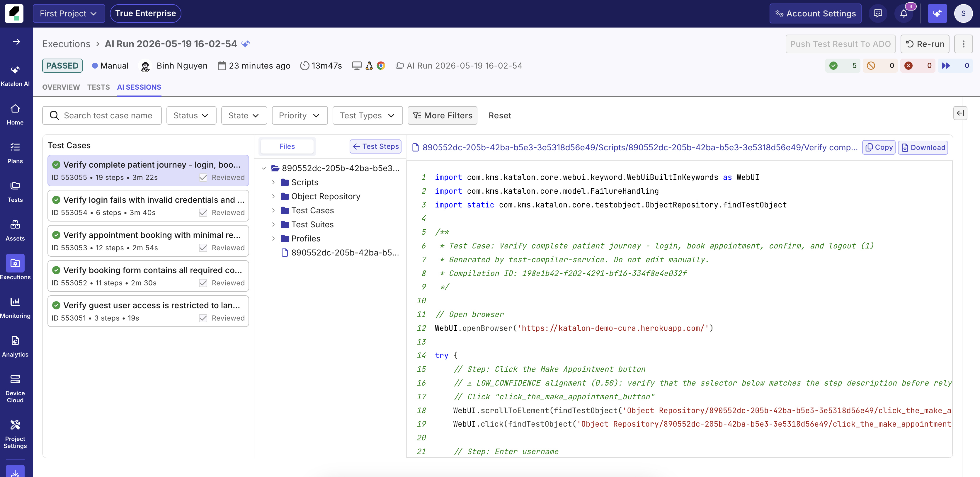The image size is (980, 477).
Task: Open the more options kebab menu
Action: (x=963, y=44)
